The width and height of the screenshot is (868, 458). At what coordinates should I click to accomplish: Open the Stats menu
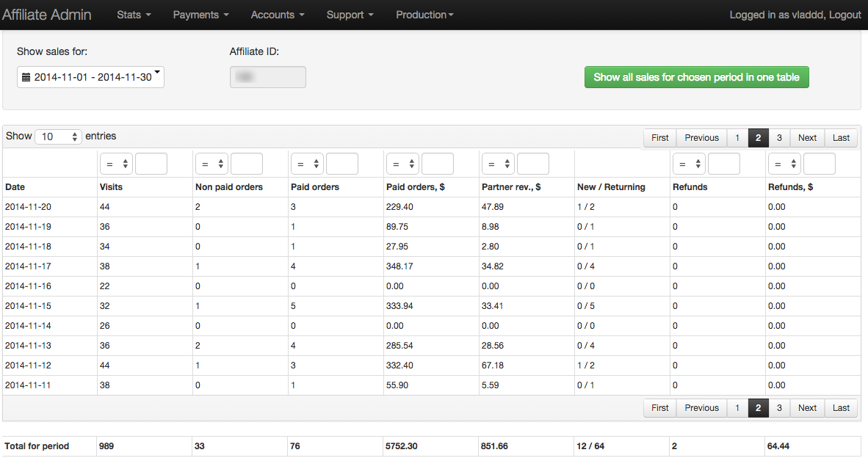134,15
